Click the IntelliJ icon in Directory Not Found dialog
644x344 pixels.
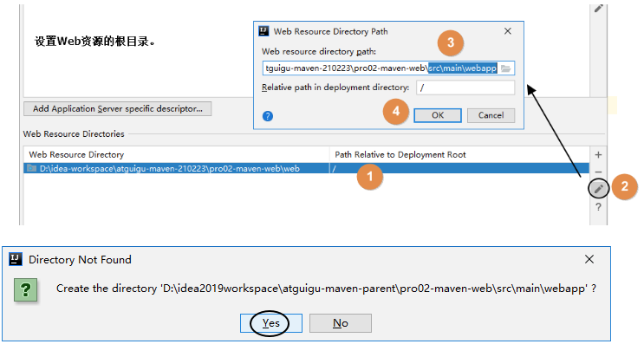[16, 259]
